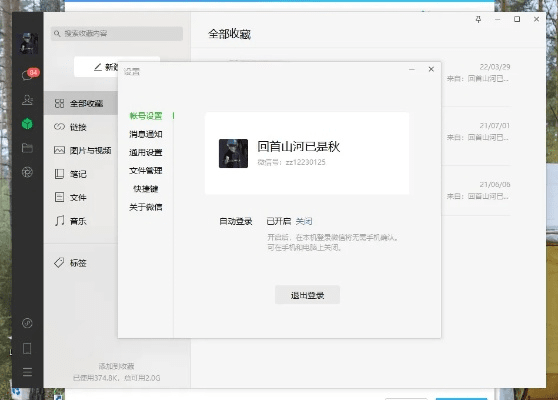Viewport: 558px width, 400px height.
Task: Click the account avatar in settings card
Action: [x=233, y=153]
